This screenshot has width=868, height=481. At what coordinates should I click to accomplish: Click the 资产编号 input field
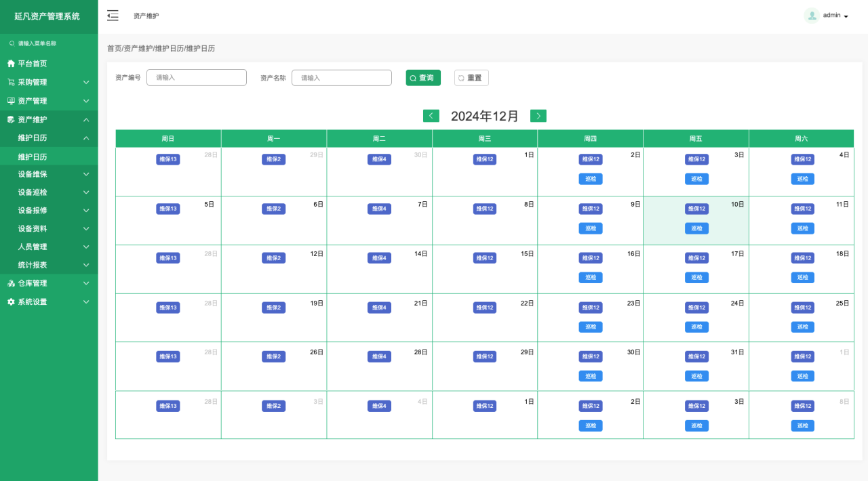point(197,78)
